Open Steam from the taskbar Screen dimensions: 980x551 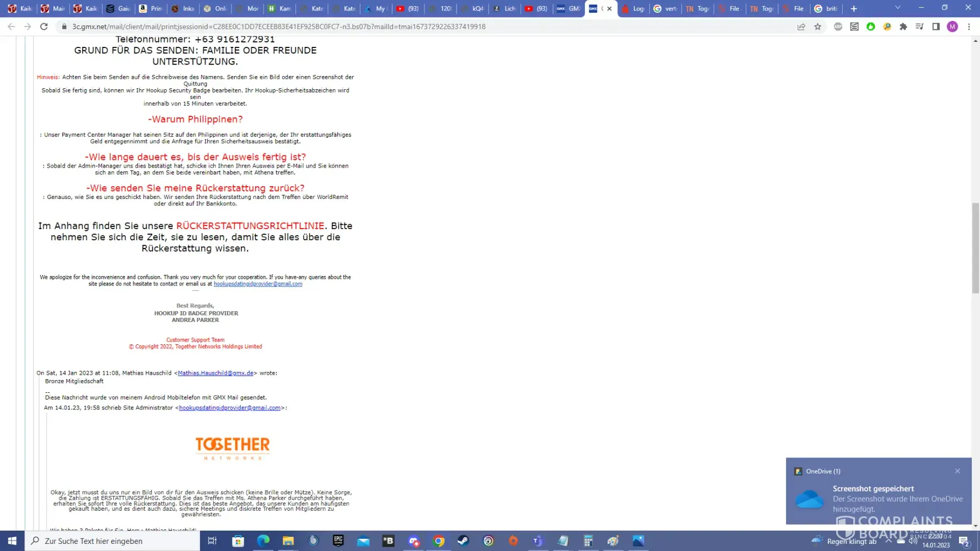pyautogui.click(x=464, y=541)
